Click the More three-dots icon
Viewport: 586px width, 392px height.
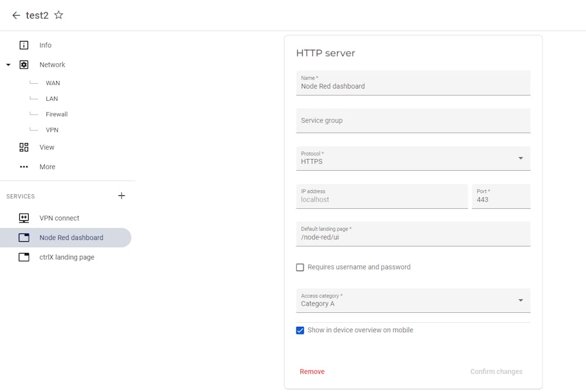pos(24,167)
